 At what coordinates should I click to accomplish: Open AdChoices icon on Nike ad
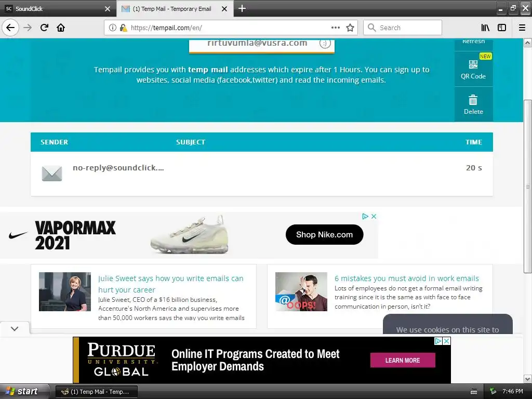pyautogui.click(x=365, y=217)
